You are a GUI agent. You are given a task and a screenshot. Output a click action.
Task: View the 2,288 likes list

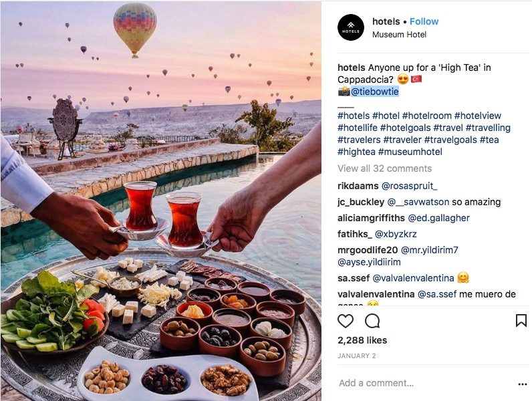362,340
